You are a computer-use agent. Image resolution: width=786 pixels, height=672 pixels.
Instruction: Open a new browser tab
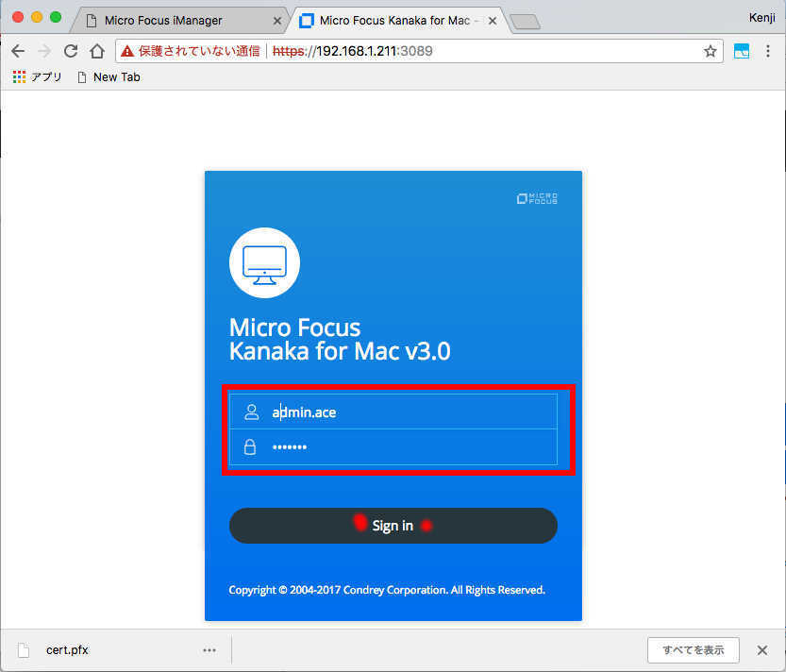(525, 22)
